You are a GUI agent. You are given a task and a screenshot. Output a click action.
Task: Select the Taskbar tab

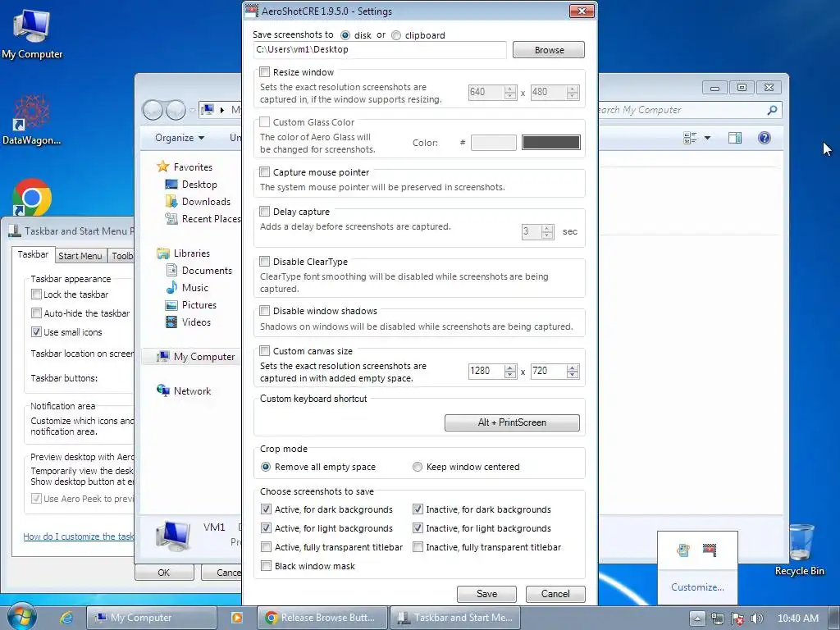point(33,254)
